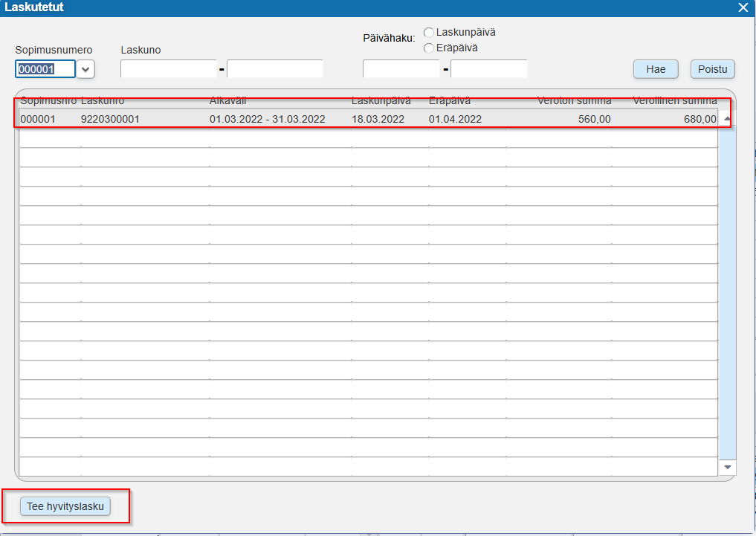Open the Sopimusnumero dropdown arrow
Screen dimensions: 756x536
click(85, 69)
